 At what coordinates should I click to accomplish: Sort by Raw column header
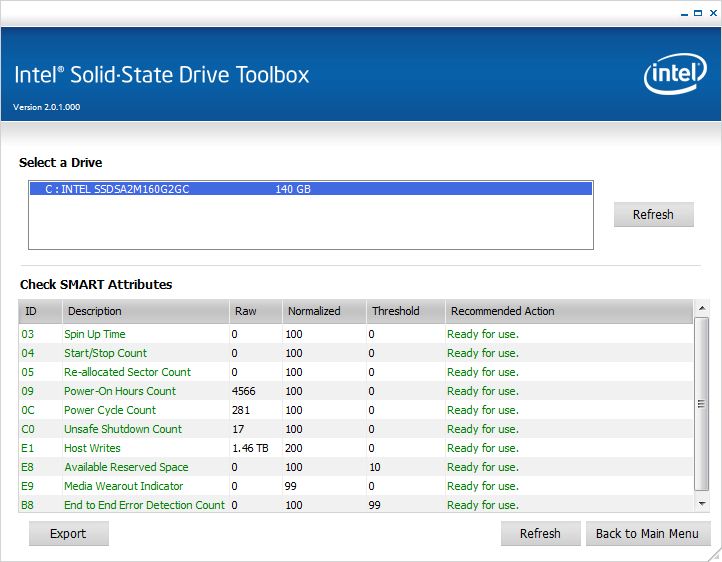pyautogui.click(x=256, y=311)
